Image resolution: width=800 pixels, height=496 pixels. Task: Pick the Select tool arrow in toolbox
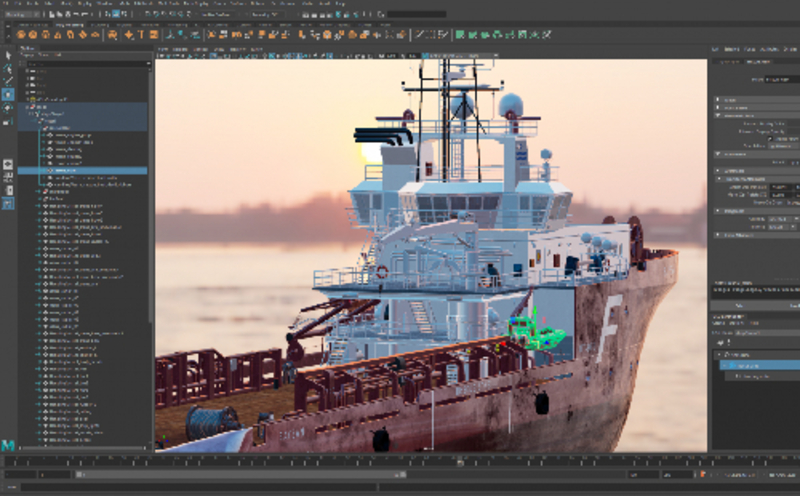point(8,55)
